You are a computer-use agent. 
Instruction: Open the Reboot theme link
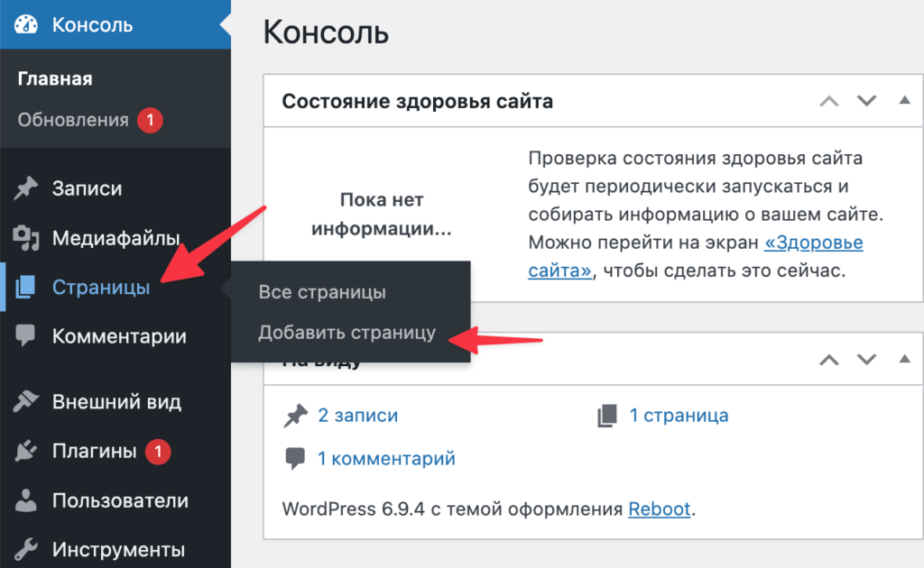[660, 508]
